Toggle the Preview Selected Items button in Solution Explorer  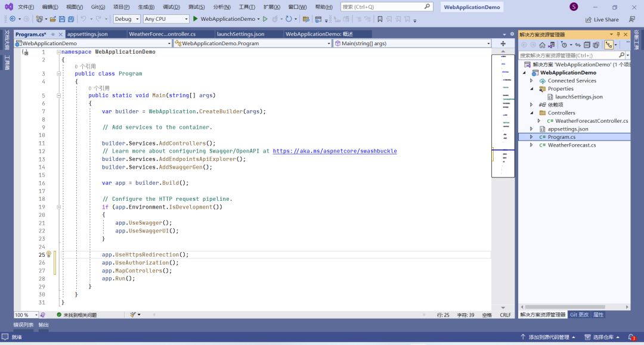pos(609,45)
